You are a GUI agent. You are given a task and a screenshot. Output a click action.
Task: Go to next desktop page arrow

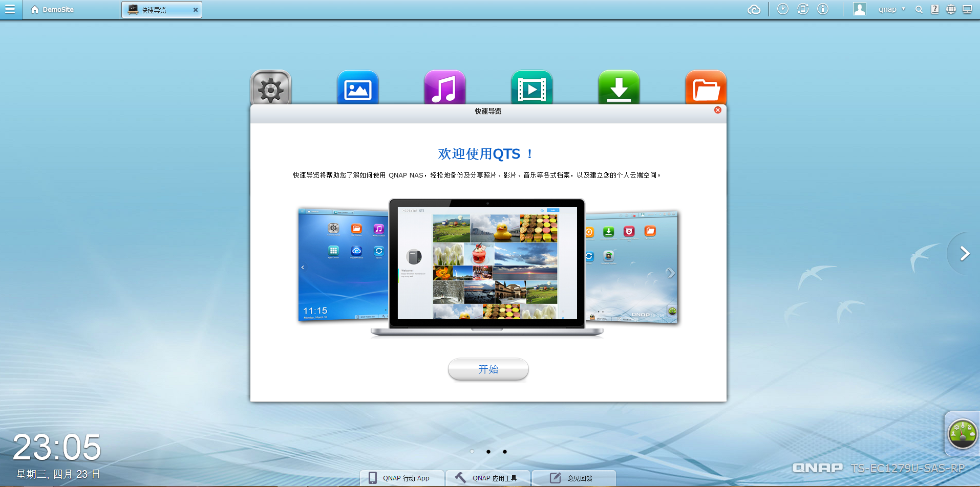point(965,253)
